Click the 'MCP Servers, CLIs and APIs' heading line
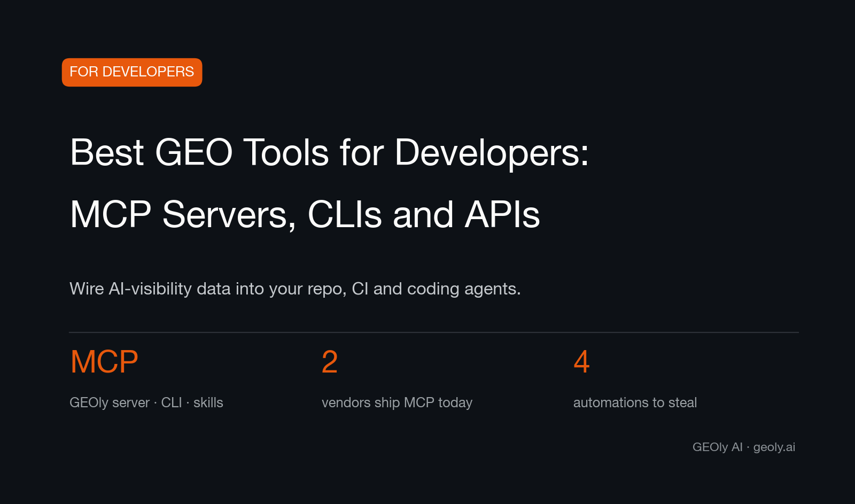This screenshot has height=504, width=855. point(305,215)
